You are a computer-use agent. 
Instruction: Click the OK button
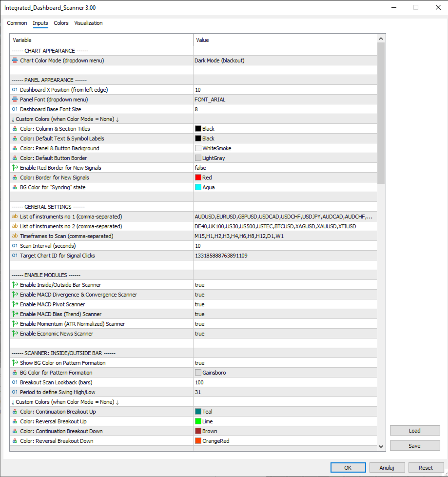(348, 468)
